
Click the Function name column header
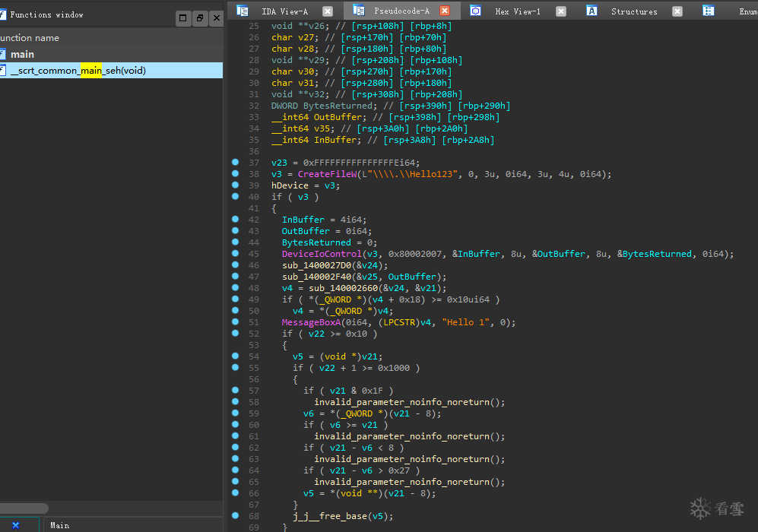point(30,37)
